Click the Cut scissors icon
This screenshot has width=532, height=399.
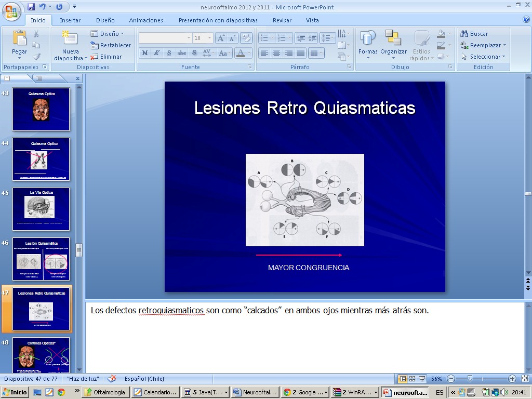point(36,34)
